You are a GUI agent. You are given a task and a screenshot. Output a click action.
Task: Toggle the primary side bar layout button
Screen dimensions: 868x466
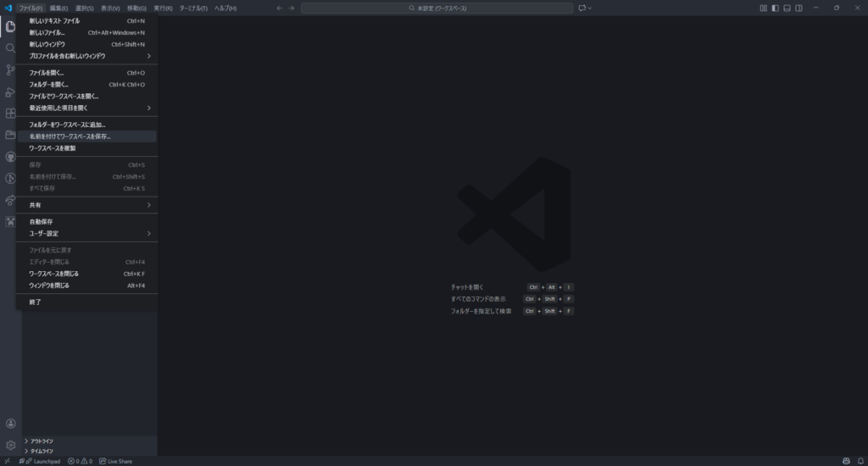(x=775, y=8)
